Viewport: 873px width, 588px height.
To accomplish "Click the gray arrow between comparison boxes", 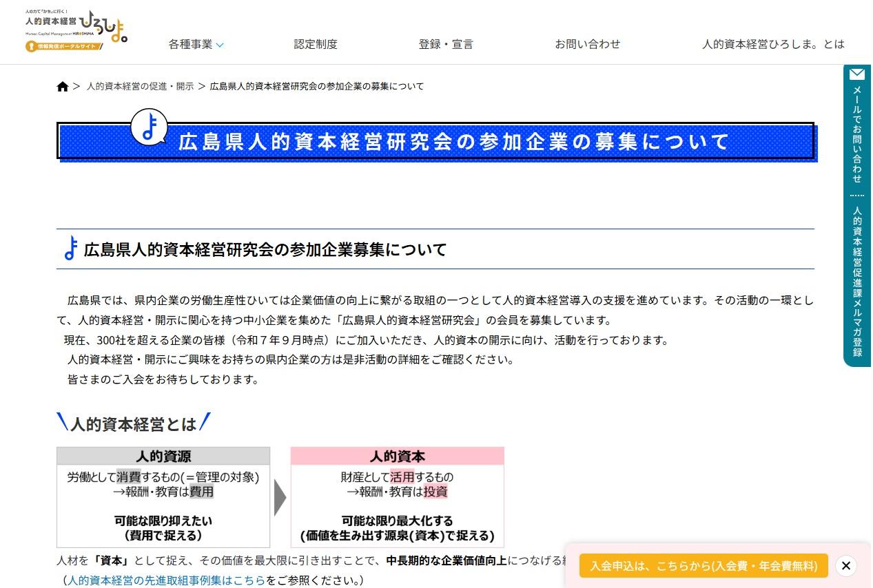I will point(280,497).
